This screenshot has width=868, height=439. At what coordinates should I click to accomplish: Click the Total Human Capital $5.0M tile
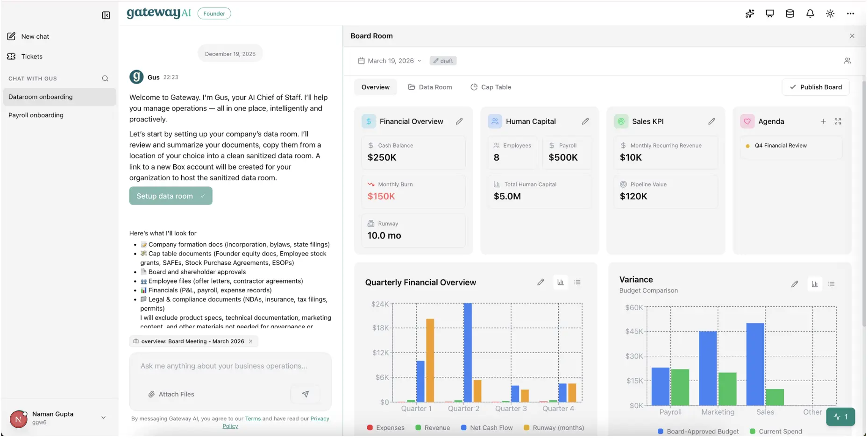click(540, 191)
